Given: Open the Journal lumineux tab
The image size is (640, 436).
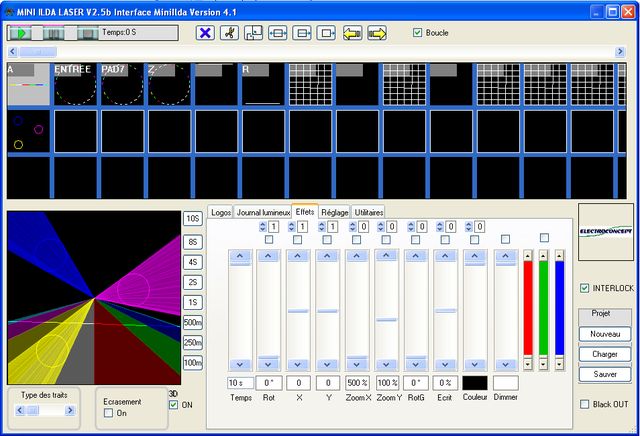Looking at the screenshot, I should click(x=263, y=213).
